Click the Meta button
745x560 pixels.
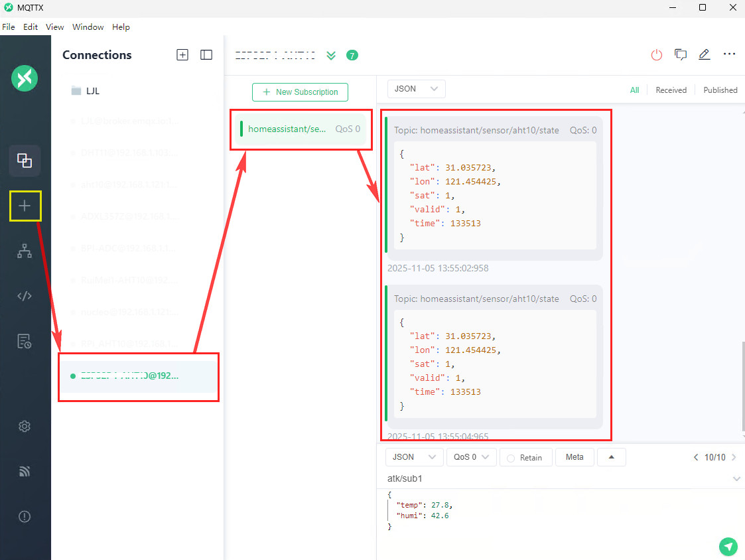[575, 457]
